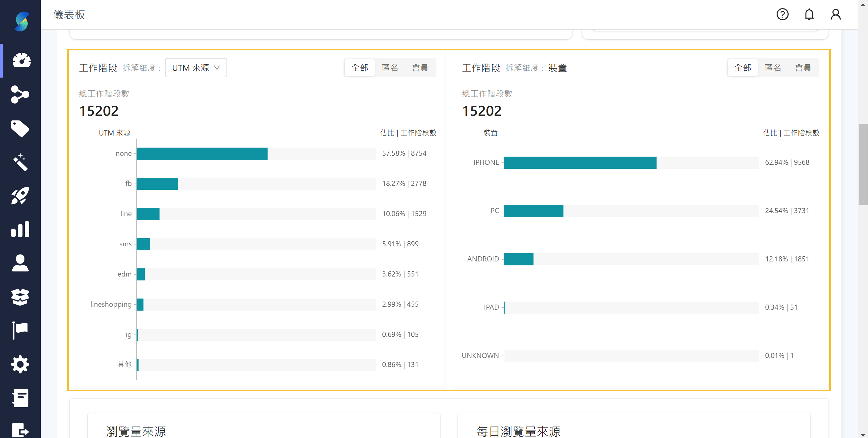Viewport: 868px width, 438px height.
Task: Open the bar chart analytics sidebar icon
Action: 20,229
